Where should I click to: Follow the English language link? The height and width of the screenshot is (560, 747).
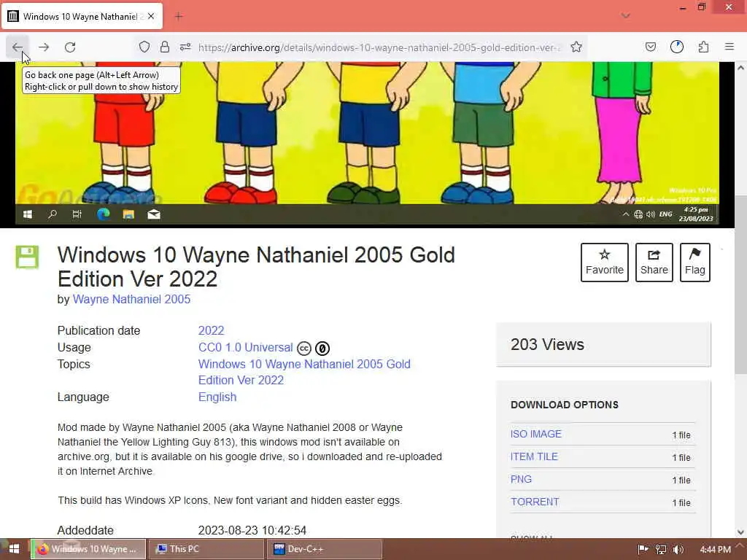pyautogui.click(x=217, y=397)
